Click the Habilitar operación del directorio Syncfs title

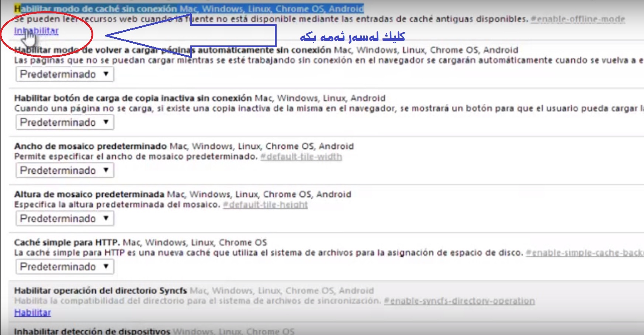click(100, 291)
